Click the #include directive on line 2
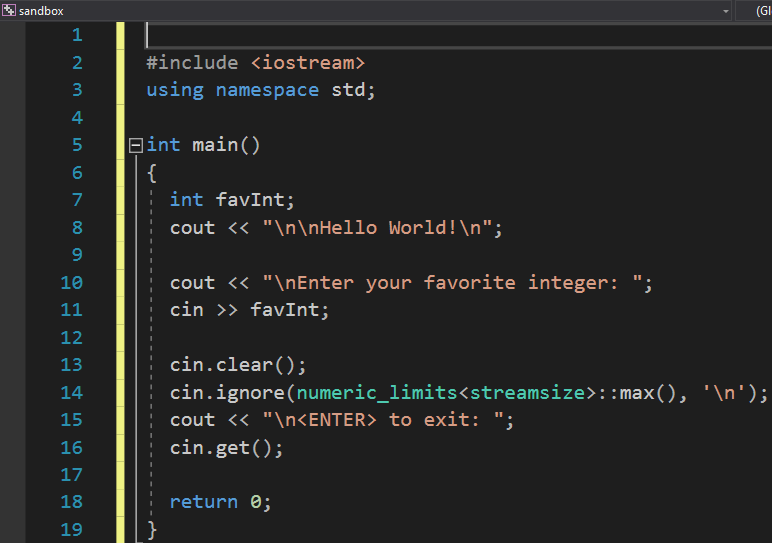 (x=192, y=63)
